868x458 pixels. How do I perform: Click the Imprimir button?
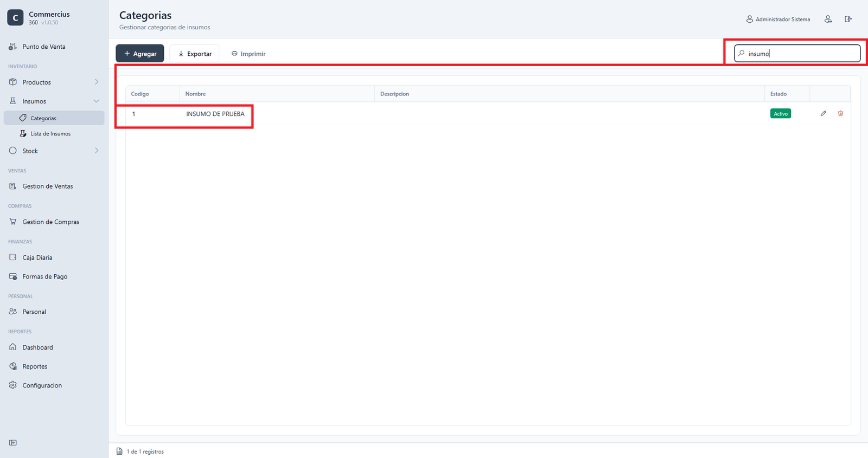click(x=248, y=53)
